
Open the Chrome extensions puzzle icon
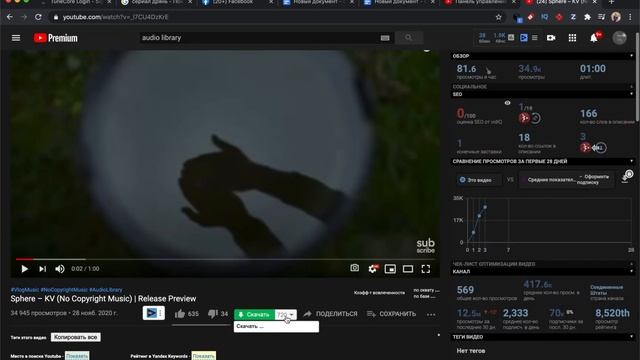pos(587,17)
